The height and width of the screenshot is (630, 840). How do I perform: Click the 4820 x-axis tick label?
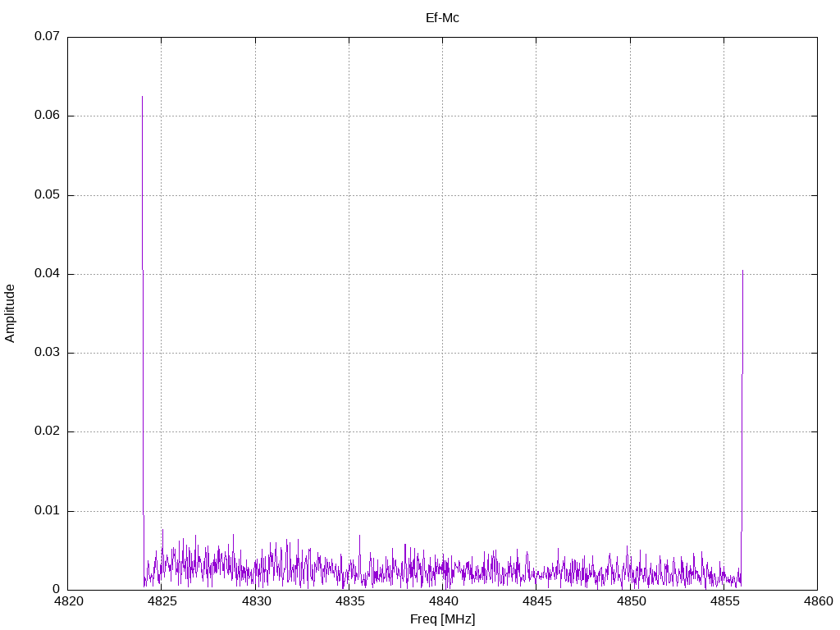[68, 603]
